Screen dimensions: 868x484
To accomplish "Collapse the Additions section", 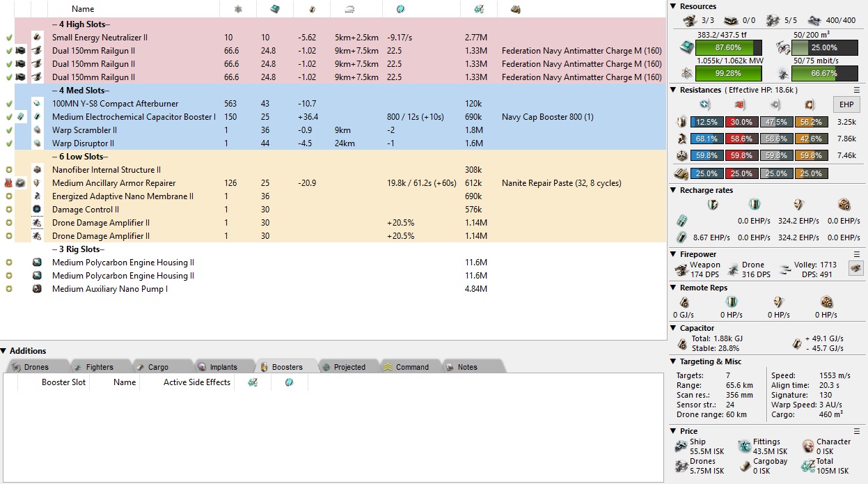I will point(4,351).
